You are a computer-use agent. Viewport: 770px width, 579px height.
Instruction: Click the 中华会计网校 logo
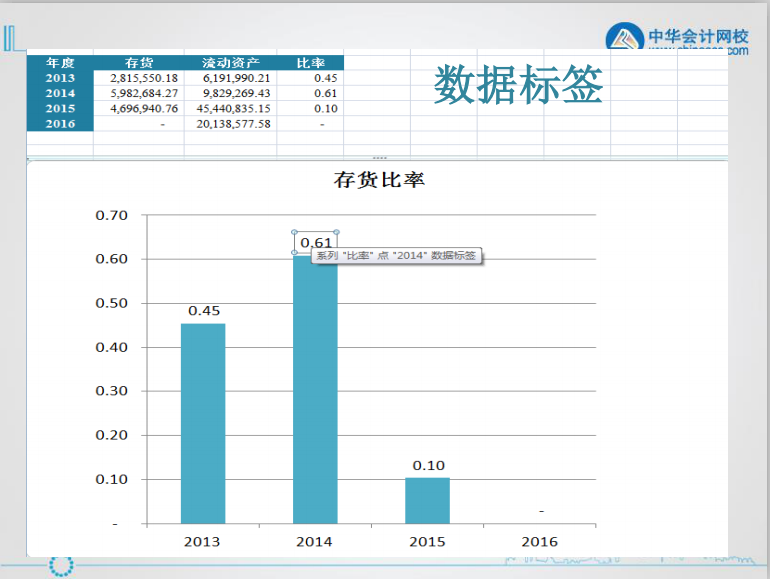677,38
